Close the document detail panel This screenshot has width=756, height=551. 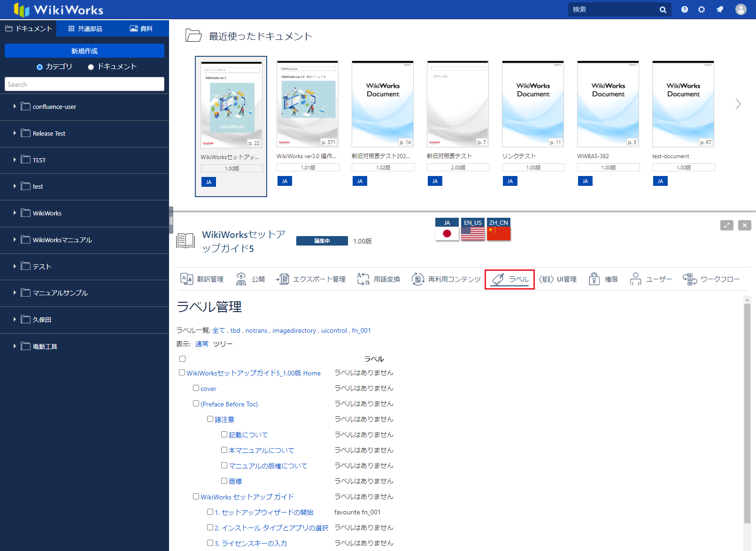click(x=744, y=225)
